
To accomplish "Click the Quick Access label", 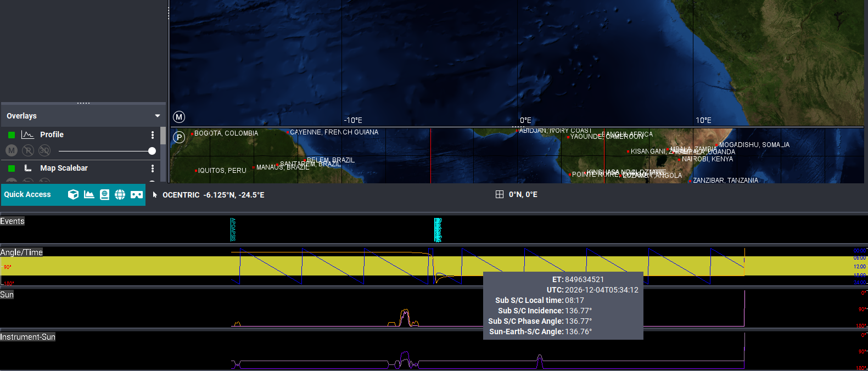I will 27,194.
